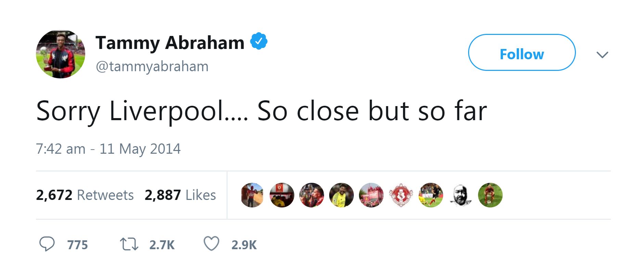Click the last avatar in the likers row

click(x=491, y=195)
